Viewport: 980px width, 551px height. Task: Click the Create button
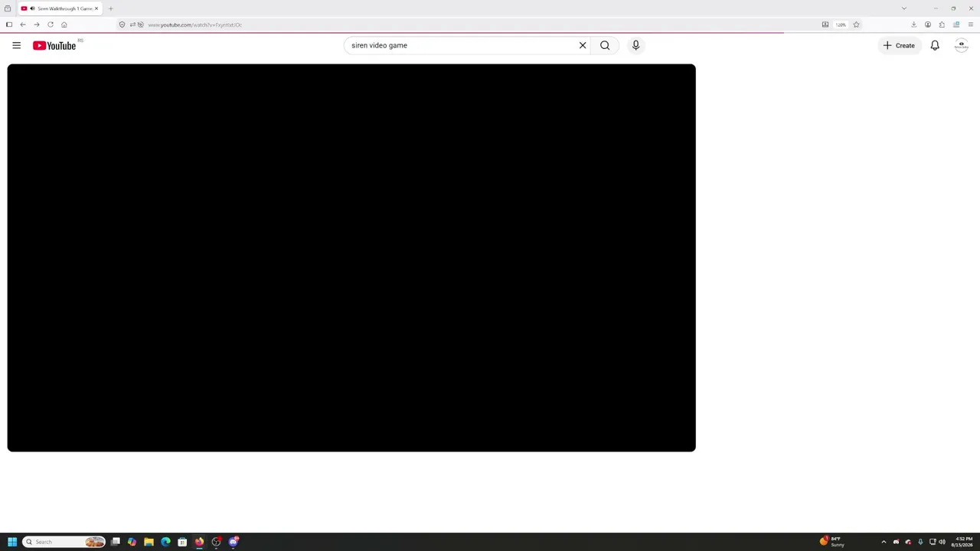click(x=899, y=45)
